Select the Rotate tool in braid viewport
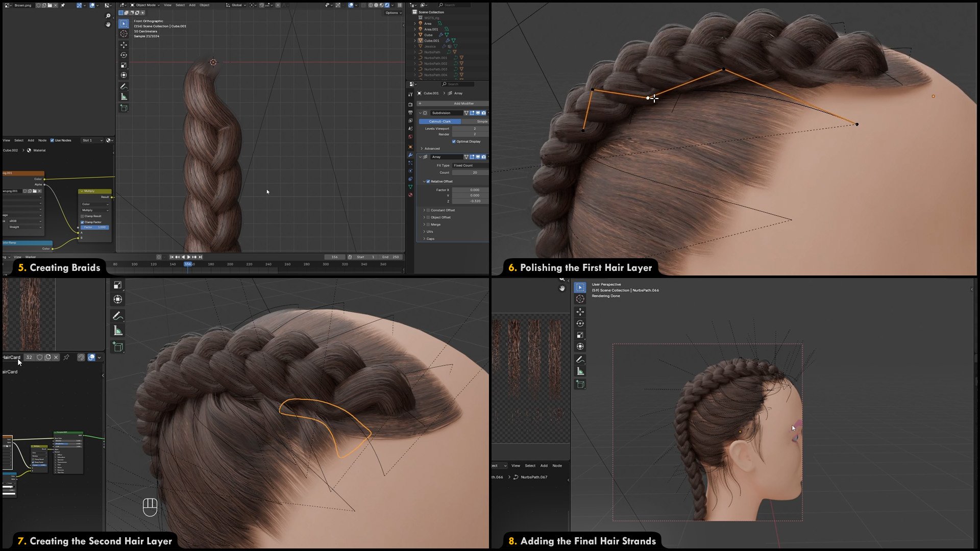The height and width of the screenshot is (551, 980). coord(124,55)
